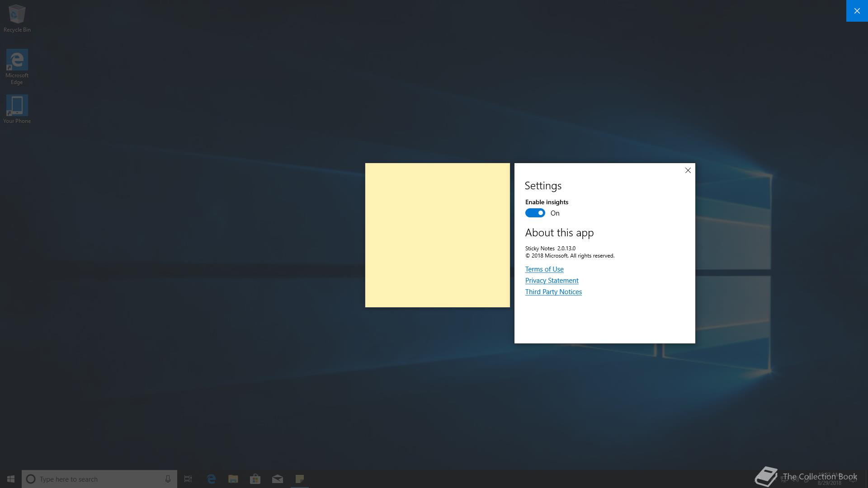Open the Privacy Statement link

pos(552,281)
